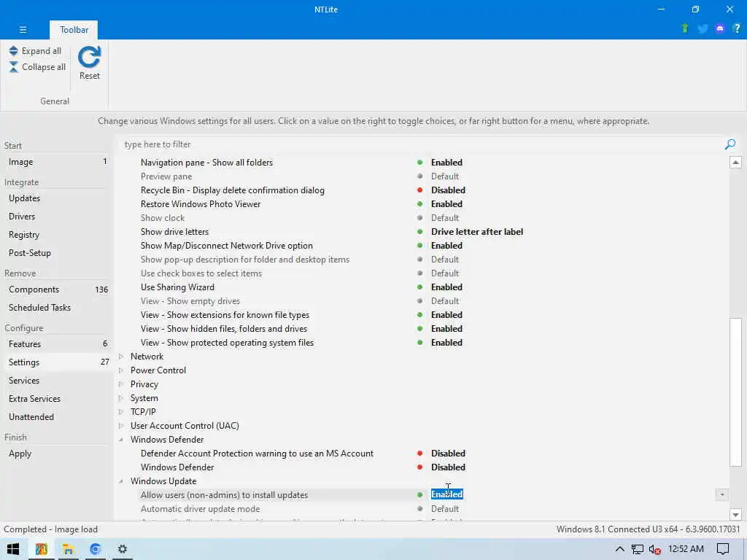Toggle Navigation pane - Show all folders value
The image size is (747, 560).
point(446,163)
